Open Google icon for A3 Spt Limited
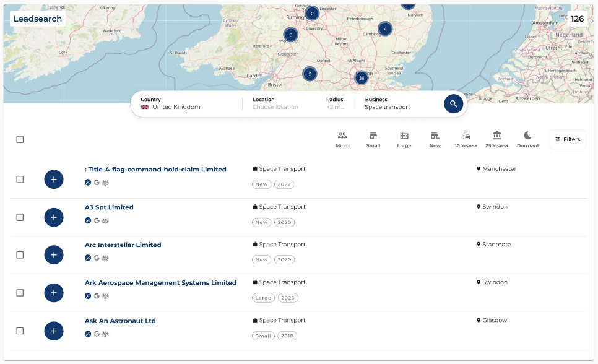598x364 pixels. pos(97,220)
